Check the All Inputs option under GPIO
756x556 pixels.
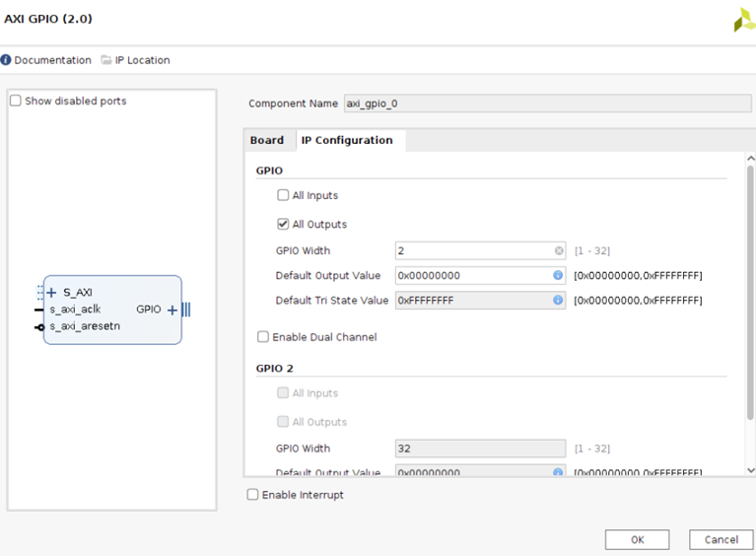[x=284, y=195]
